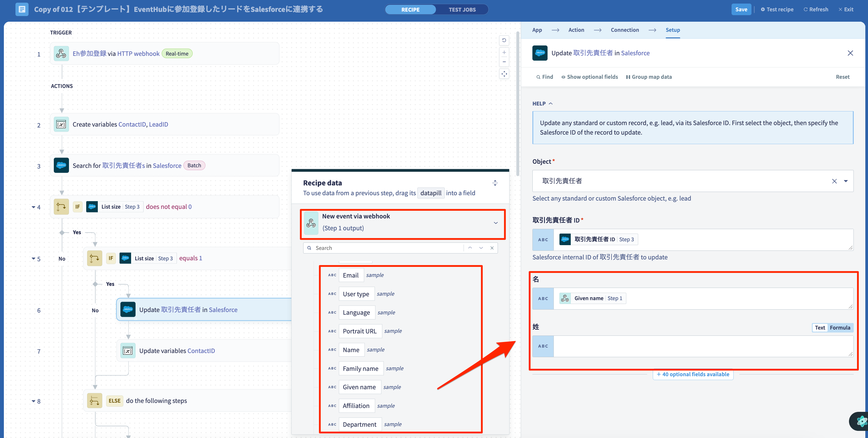Go to next search result in Recipe data

(x=481, y=248)
